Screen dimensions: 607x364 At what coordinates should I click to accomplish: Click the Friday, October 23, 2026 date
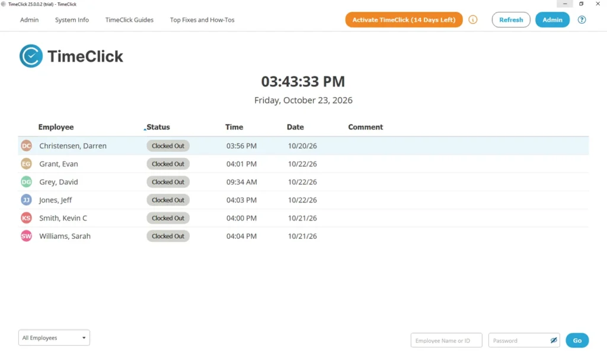pos(303,100)
